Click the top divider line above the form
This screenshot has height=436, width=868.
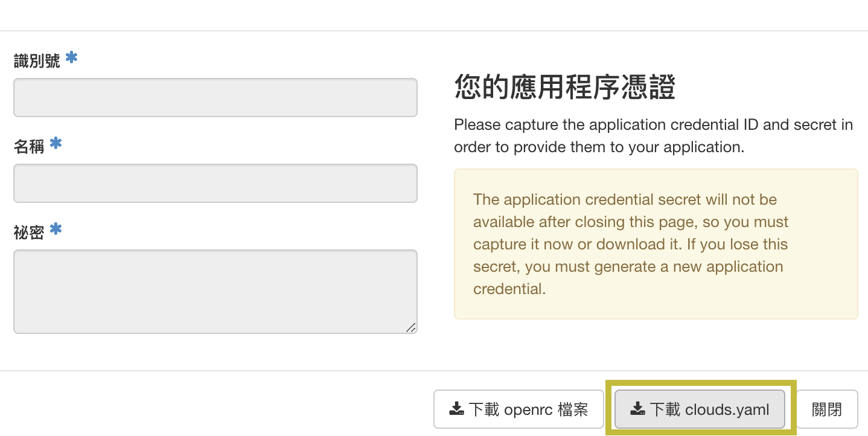434,31
